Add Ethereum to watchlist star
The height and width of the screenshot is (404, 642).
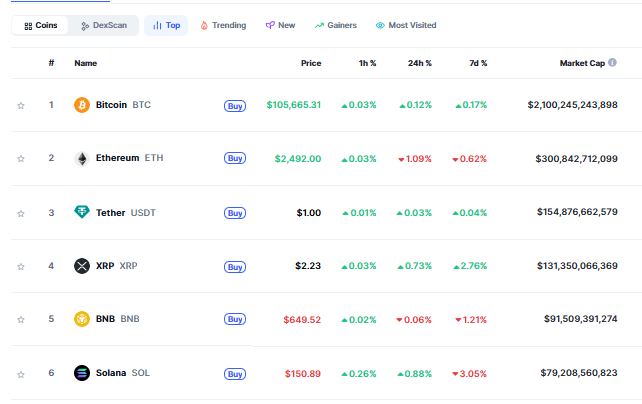click(x=21, y=158)
